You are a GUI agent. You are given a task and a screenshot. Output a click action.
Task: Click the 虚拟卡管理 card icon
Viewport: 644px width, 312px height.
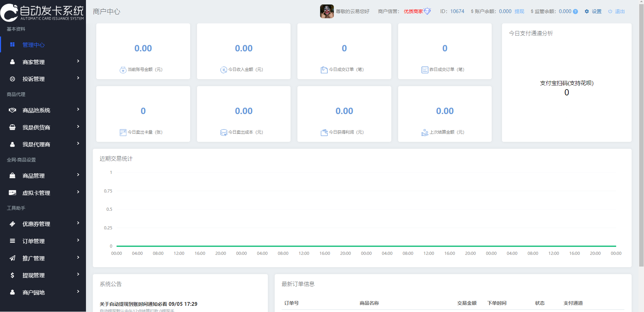(x=12, y=193)
